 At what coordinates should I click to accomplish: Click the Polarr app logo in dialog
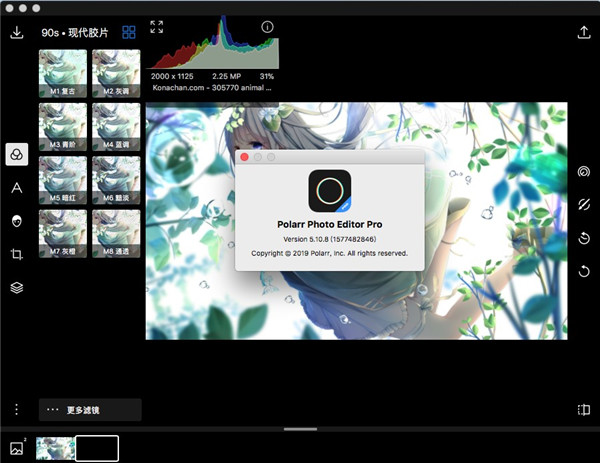330,191
